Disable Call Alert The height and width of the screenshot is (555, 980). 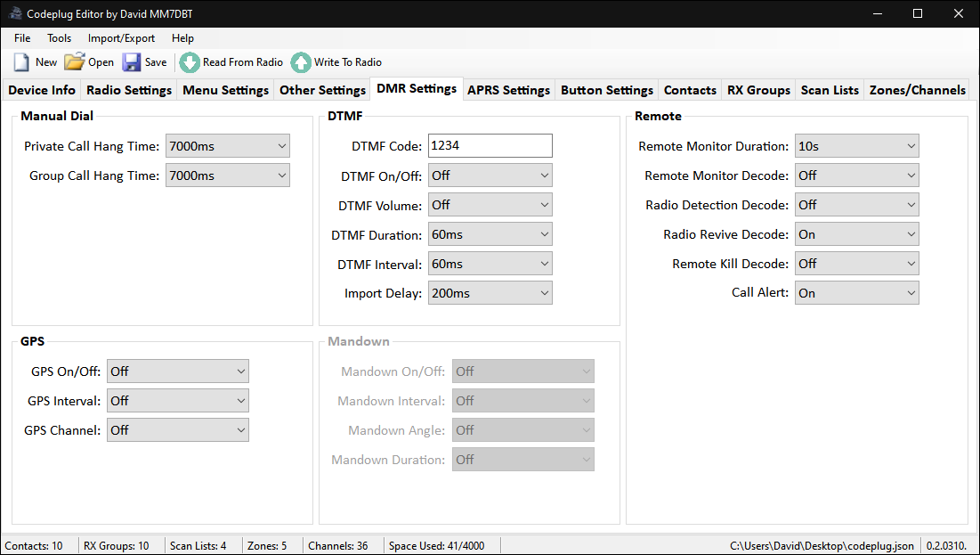click(856, 292)
